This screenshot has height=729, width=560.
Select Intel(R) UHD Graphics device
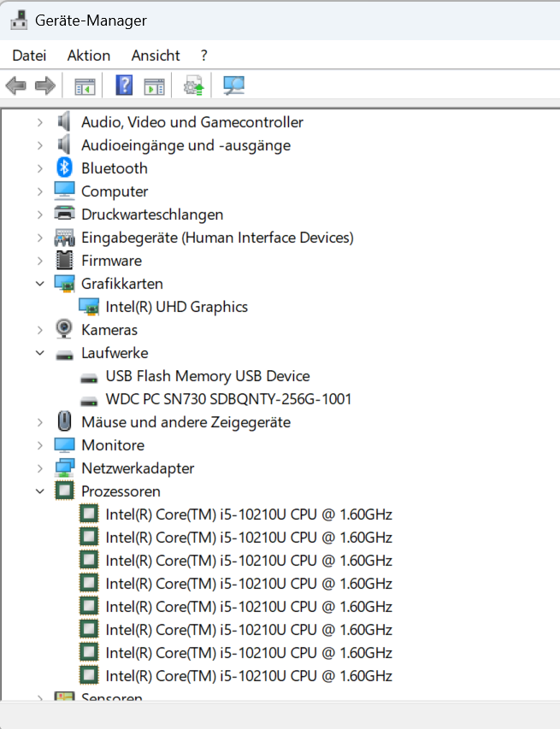pos(177,307)
